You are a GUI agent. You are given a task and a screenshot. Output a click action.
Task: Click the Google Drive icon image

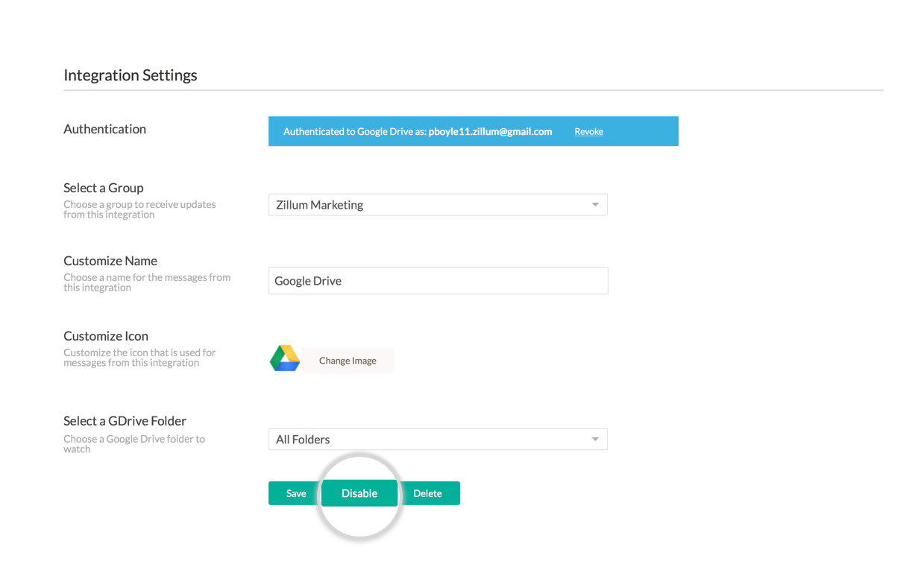pyautogui.click(x=285, y=358)
